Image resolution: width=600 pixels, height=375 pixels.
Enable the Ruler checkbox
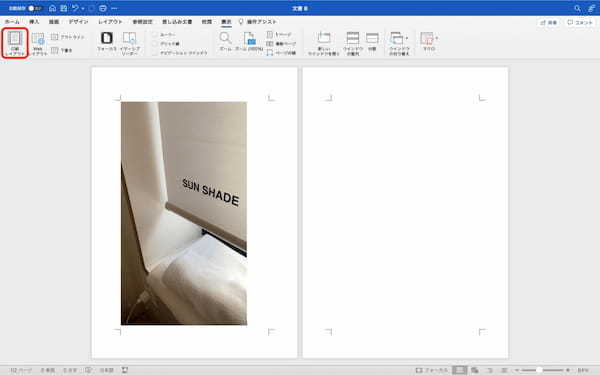pyautogui.click(x=155, y=34)
